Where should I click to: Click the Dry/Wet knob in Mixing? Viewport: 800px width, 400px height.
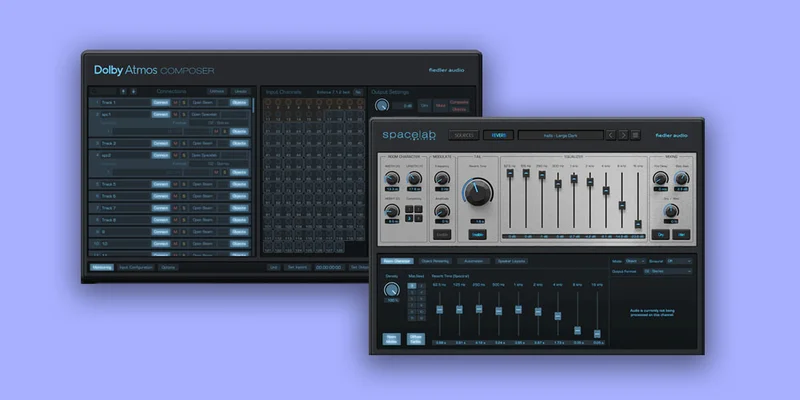tap(671, 211)
